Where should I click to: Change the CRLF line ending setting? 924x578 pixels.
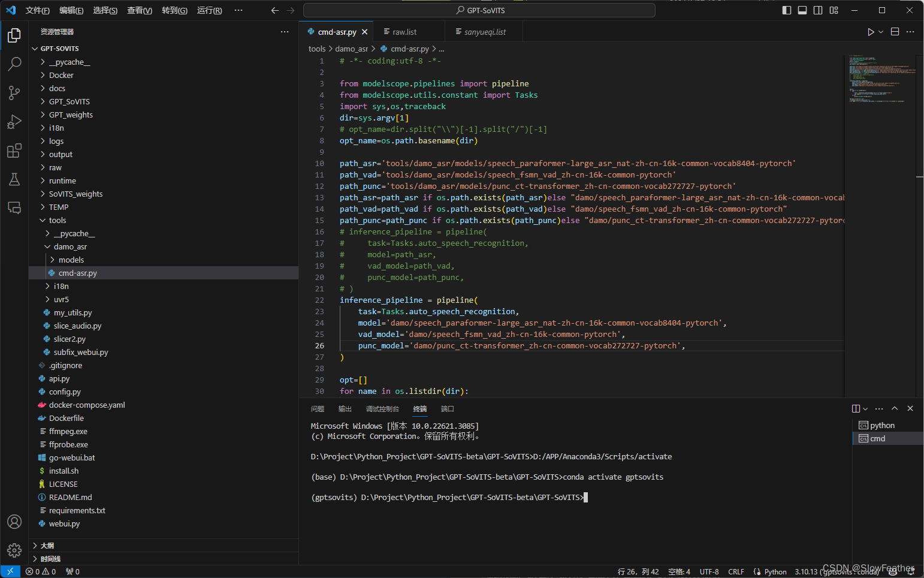[736, 571]
